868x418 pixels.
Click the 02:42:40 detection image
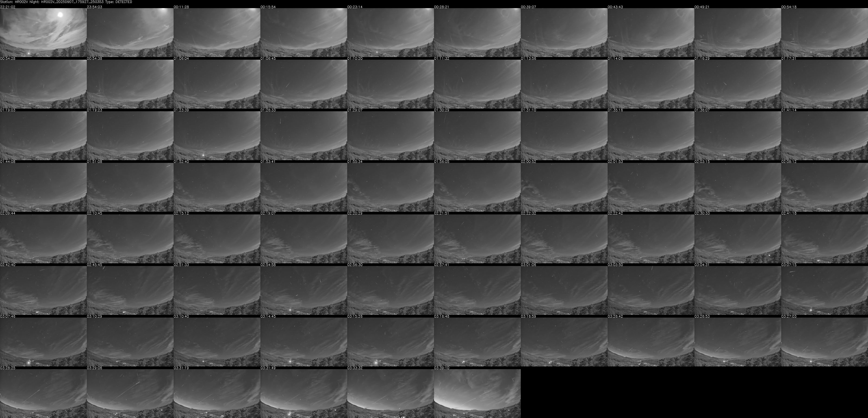point(43,290)
